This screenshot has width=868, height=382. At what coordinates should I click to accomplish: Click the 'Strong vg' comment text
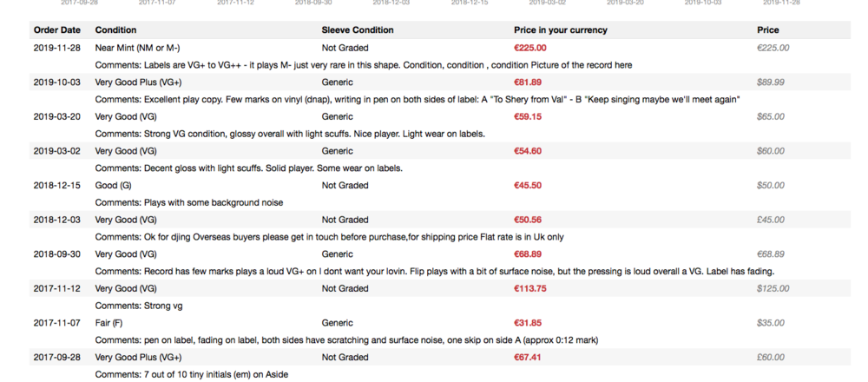163,306
